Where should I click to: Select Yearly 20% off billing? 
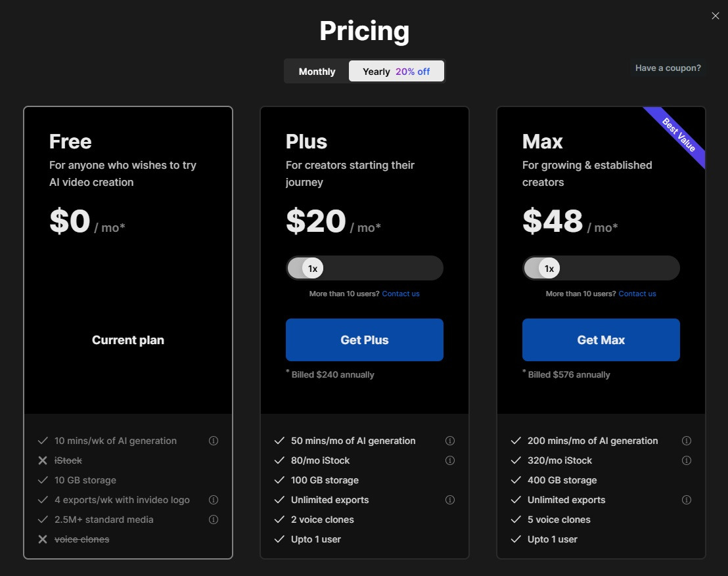coord(396,72)
